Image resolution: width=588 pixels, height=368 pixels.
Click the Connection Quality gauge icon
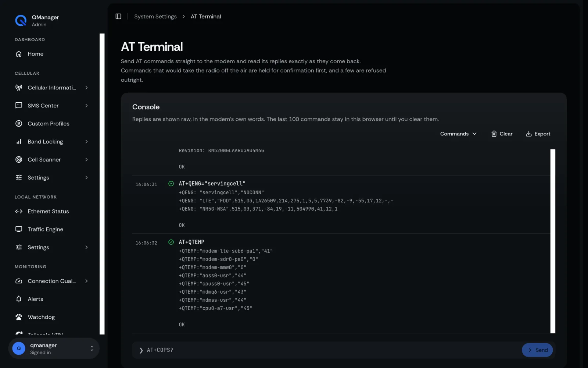coord(19,281)
